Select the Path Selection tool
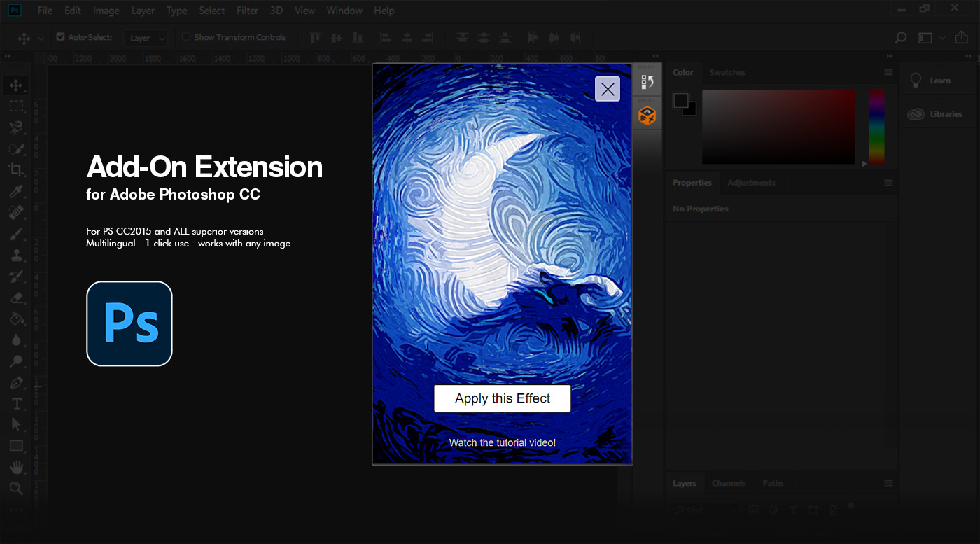 [15, 424]
